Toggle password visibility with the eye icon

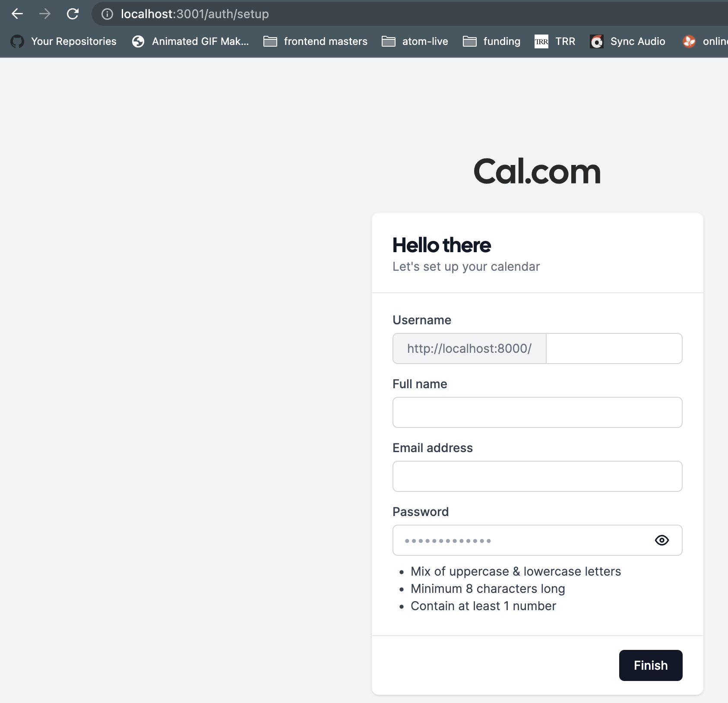(x=662, y=540)
